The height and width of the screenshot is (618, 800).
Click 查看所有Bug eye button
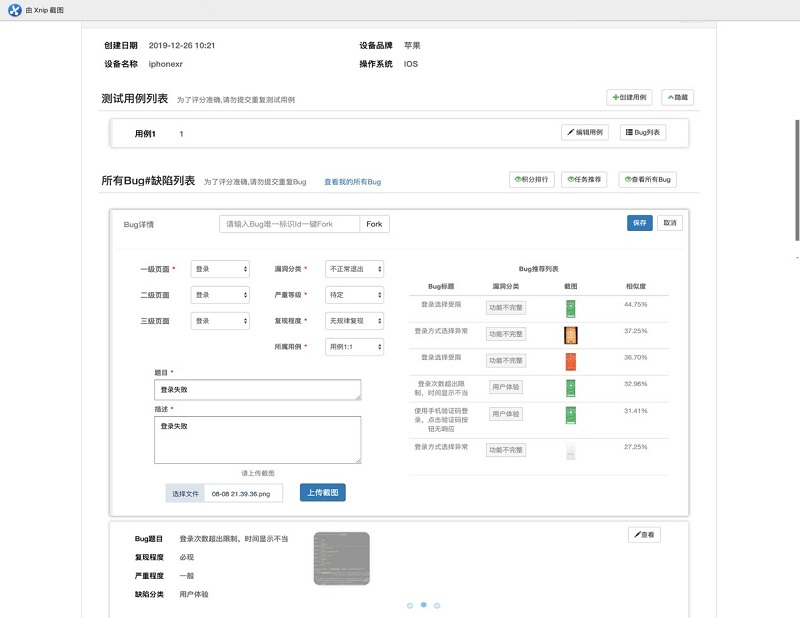(x=648, y=180)
